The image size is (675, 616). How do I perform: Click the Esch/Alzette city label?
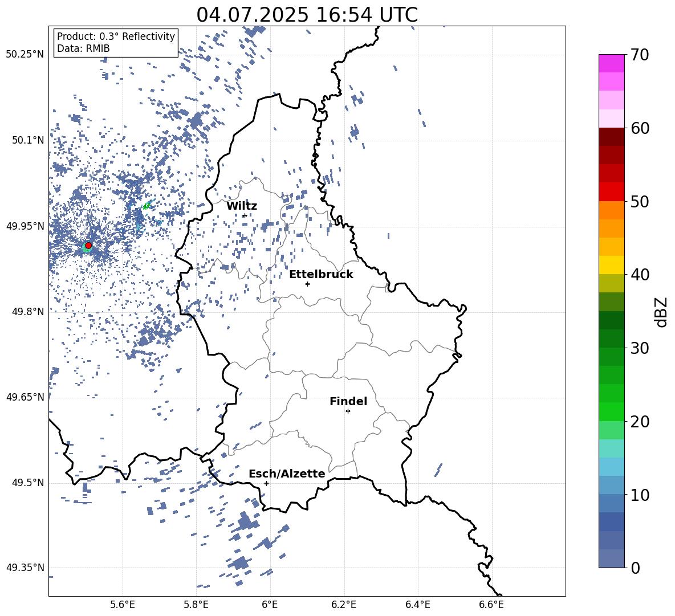pyautogui.click(x=287, y=474)
